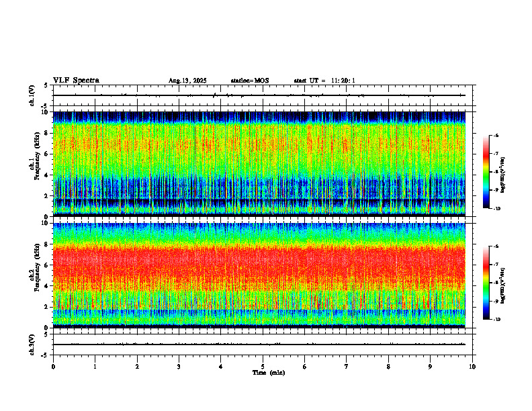Click the time axis tick label "1"

95,367
